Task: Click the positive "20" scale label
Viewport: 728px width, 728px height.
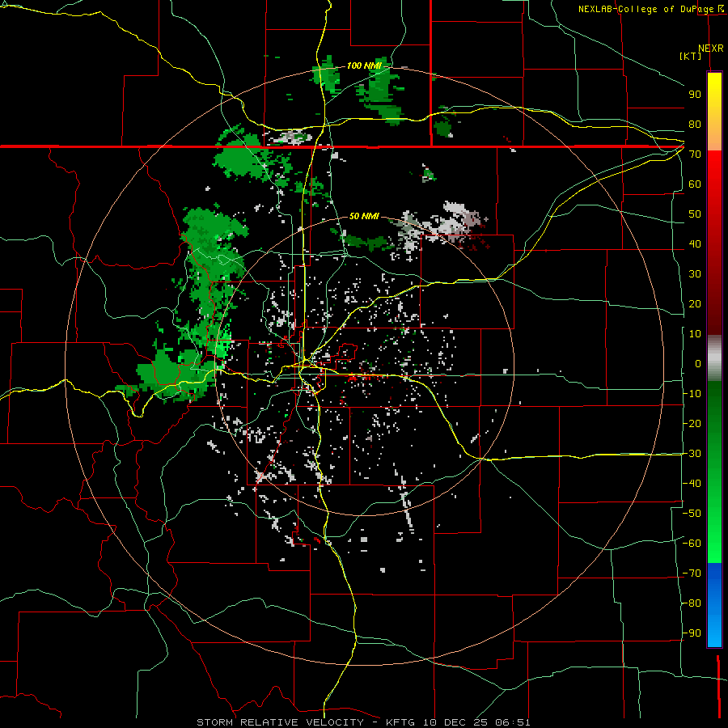Action: pos(695,304)
